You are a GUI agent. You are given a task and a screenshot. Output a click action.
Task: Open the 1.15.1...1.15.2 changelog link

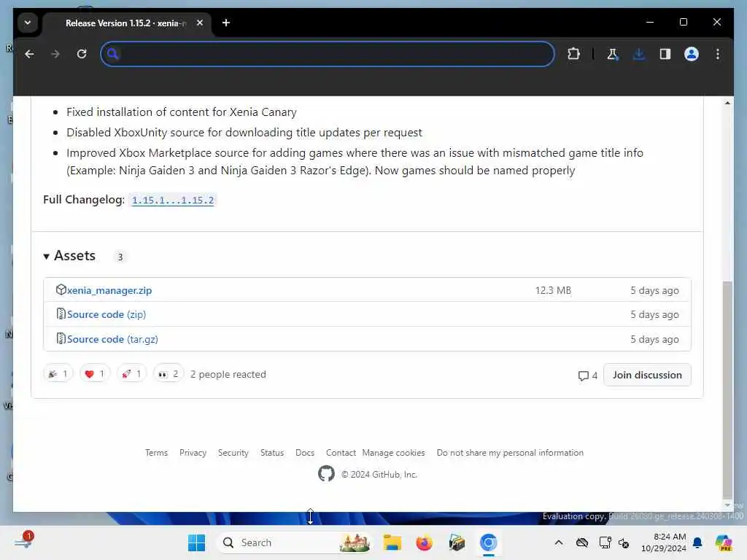(173, 201)
